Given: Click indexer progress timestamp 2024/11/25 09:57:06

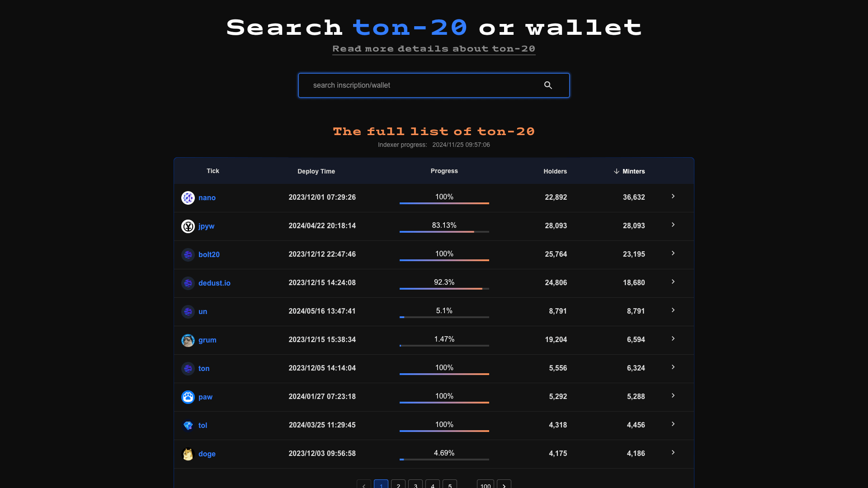Looking at the screenshot, I should 461,145.
